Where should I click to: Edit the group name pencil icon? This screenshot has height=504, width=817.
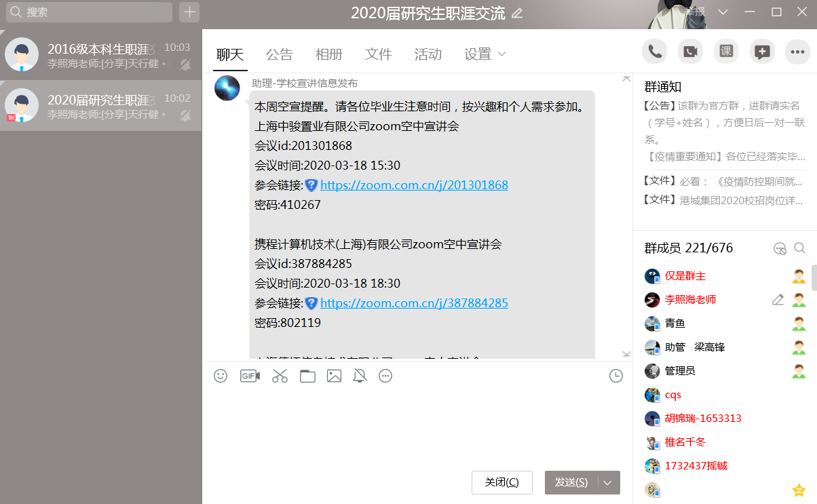(517, 13)
